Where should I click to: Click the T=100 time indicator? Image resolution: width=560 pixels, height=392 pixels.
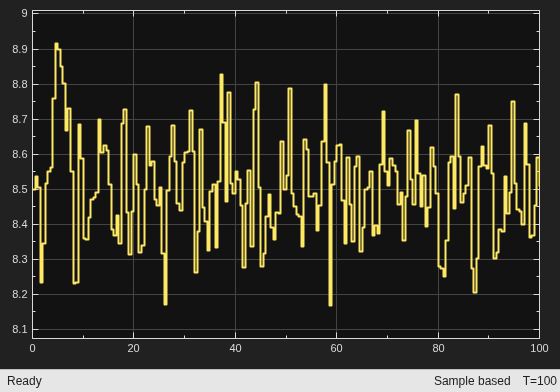(x=540, y=381)
